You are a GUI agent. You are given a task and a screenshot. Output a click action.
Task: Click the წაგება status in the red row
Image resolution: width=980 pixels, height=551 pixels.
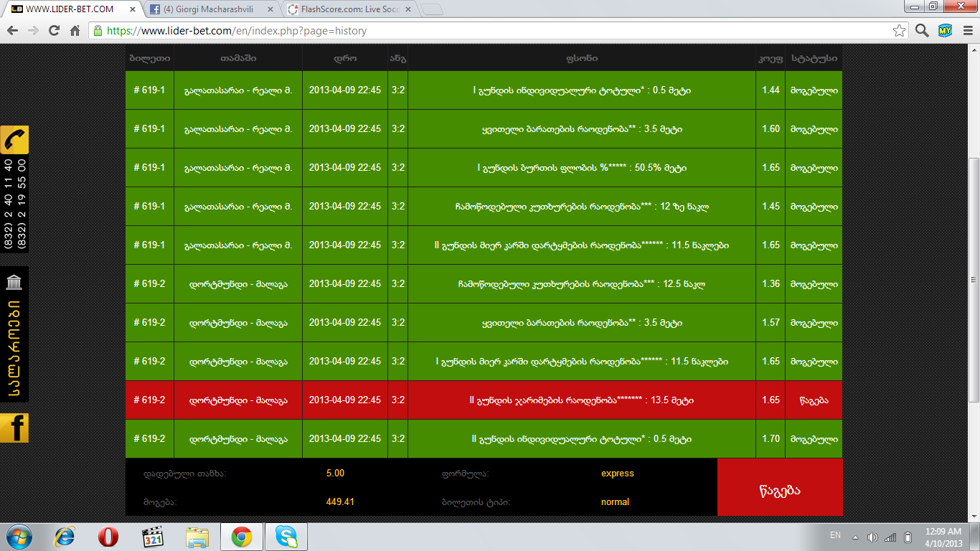pos(814,400)
